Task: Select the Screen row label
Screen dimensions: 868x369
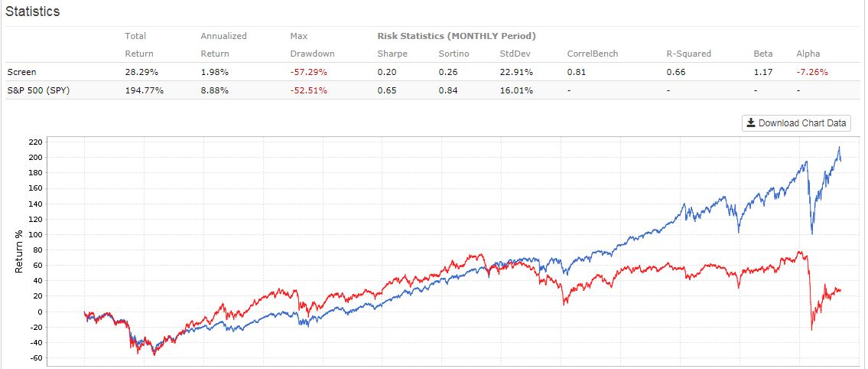Action: pos(21,72)
